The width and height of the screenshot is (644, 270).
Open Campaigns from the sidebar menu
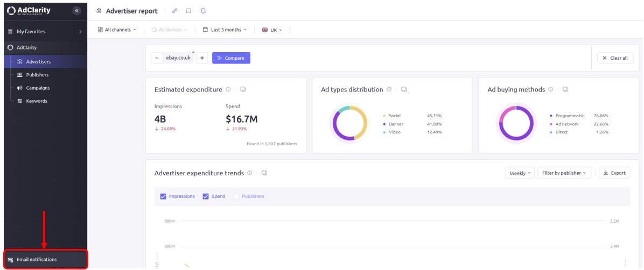[x=38, y=88]
